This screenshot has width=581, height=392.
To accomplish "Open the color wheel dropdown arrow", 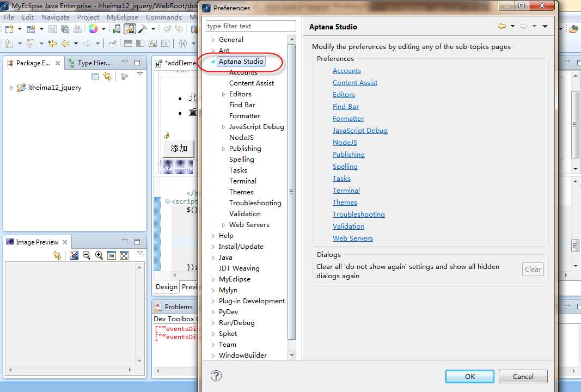I will tap(103, 29).
